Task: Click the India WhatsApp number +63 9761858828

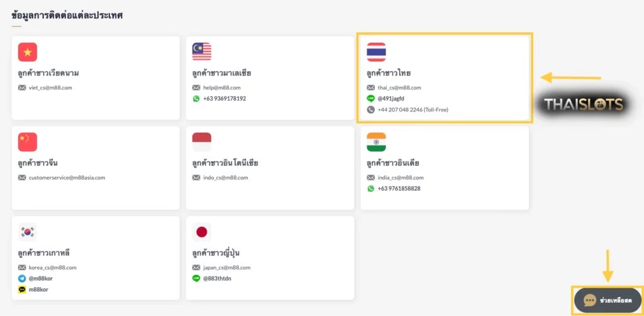Action: click(x=399, y=189)
